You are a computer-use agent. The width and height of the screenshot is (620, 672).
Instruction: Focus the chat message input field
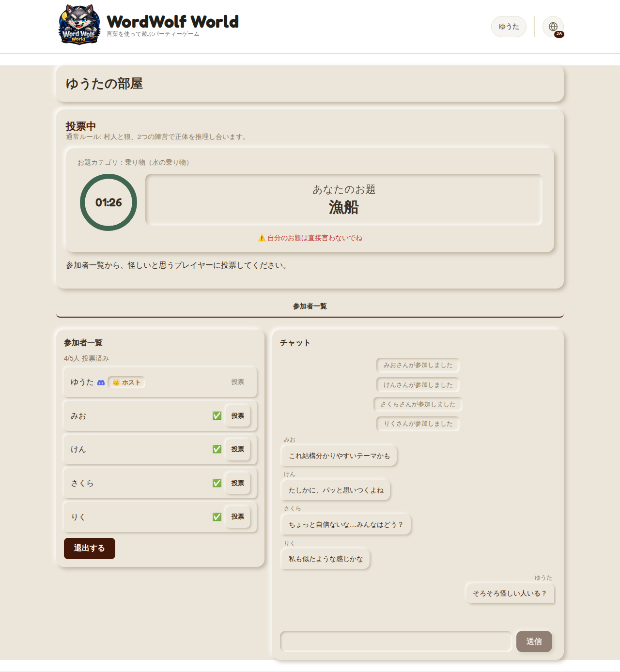pyautogui.click(x=396, y=641)
